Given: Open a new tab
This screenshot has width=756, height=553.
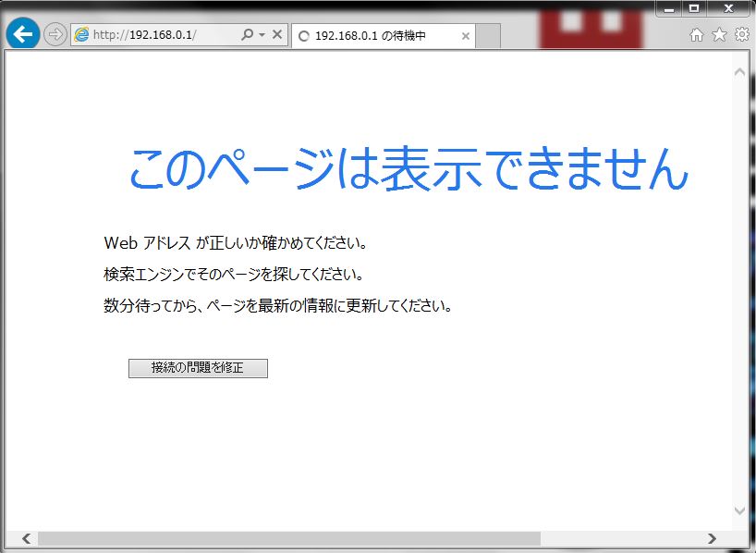Looking at the screenshot, I should 488,36.
